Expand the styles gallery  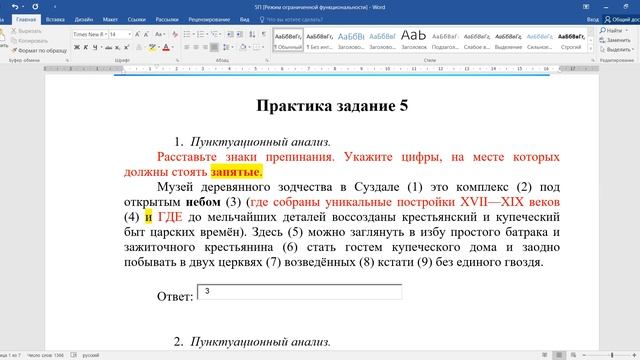pyautogui.click(x=591, y=49)
